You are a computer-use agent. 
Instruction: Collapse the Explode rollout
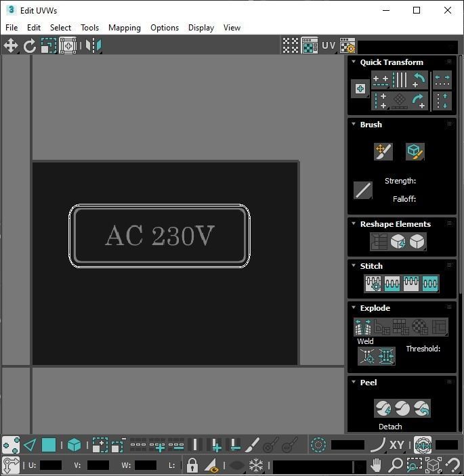click(x=354, y=307)
